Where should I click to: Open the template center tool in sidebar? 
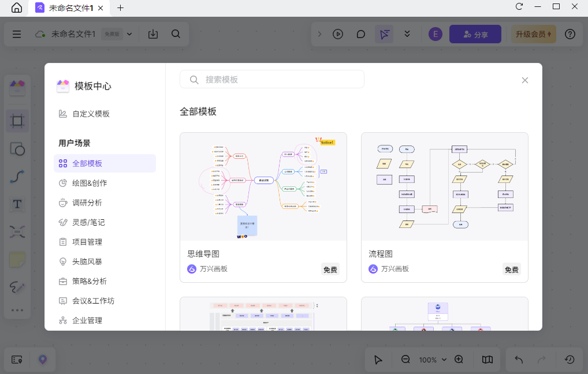pyautogui.click(x=17, y=88)
